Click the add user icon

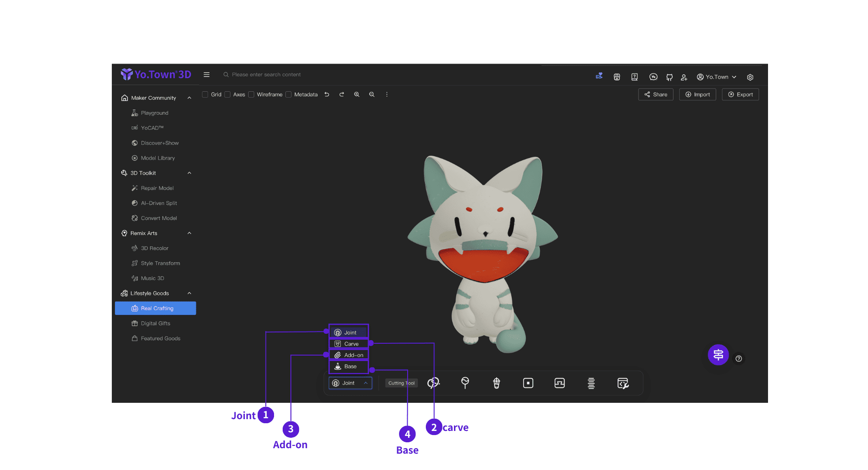684,78
